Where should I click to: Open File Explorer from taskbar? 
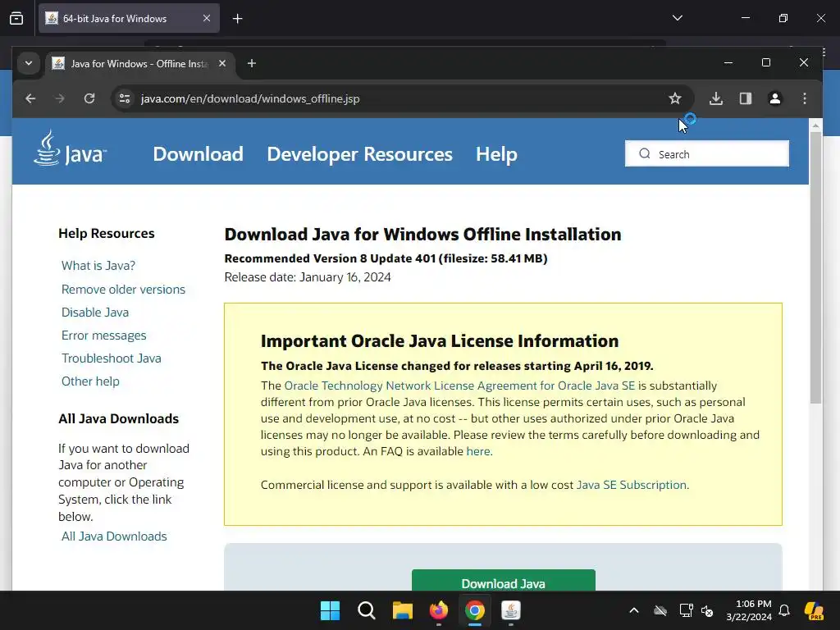(402, 610)
